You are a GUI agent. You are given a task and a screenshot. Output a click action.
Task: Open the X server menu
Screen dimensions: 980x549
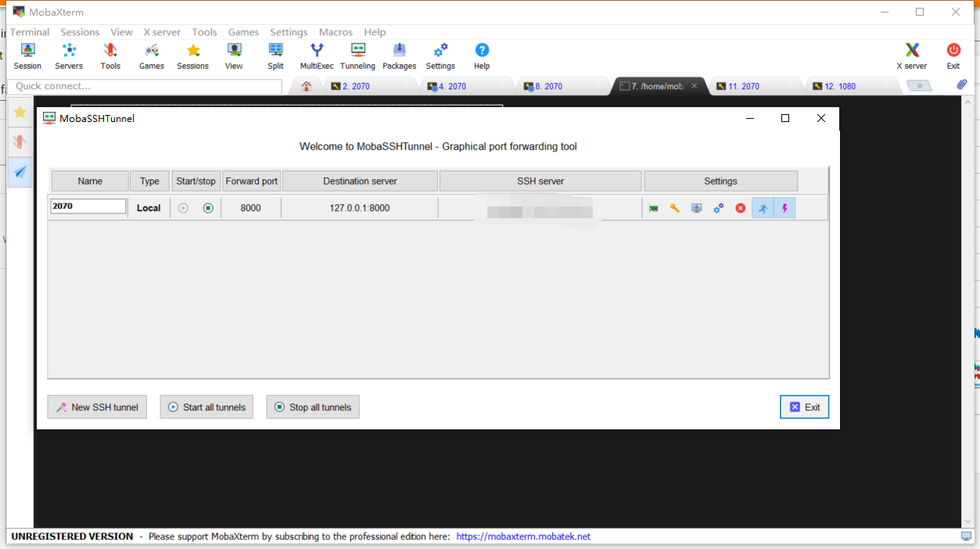tap(162, 32)
